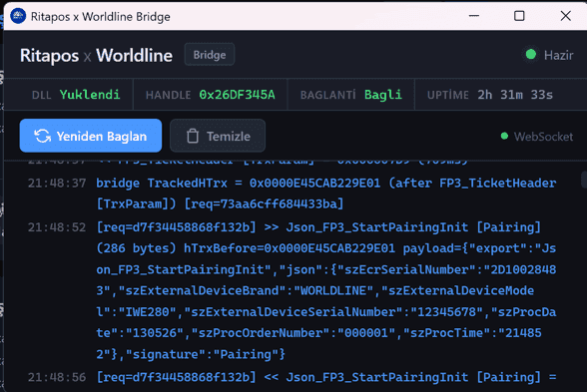
Task: Click the Ritapos app icon in title bar
Action: click(x=18, y=16)
